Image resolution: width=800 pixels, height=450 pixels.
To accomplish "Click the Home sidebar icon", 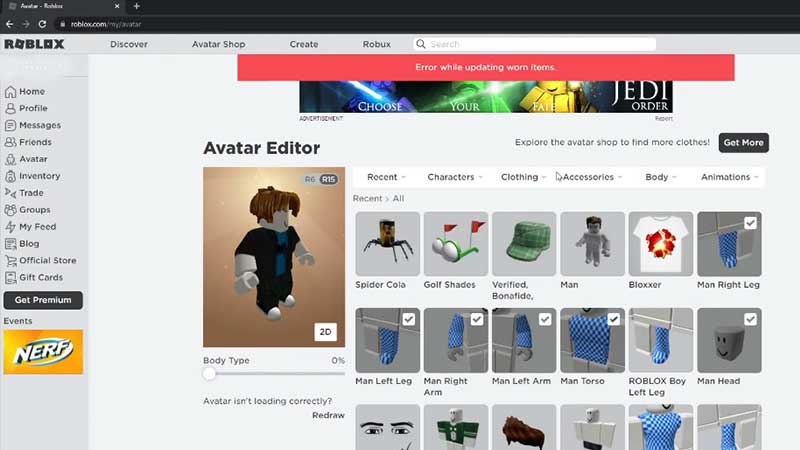I will click(10, 92).
